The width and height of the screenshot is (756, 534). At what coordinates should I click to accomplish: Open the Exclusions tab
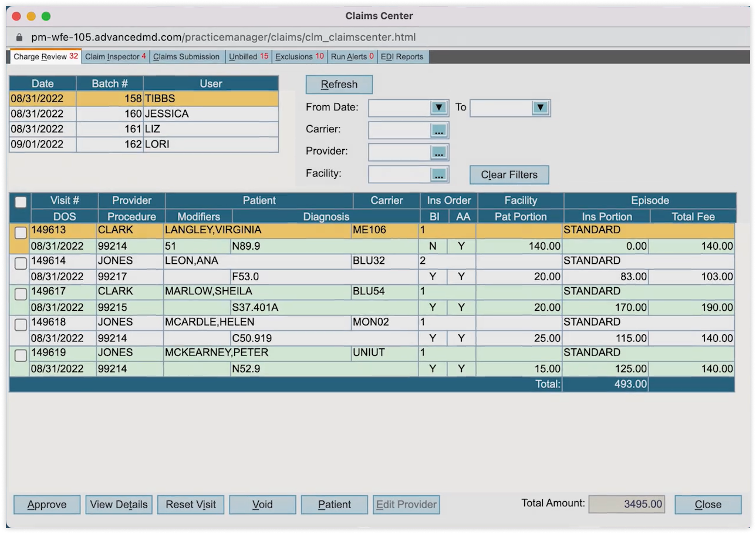299,57
